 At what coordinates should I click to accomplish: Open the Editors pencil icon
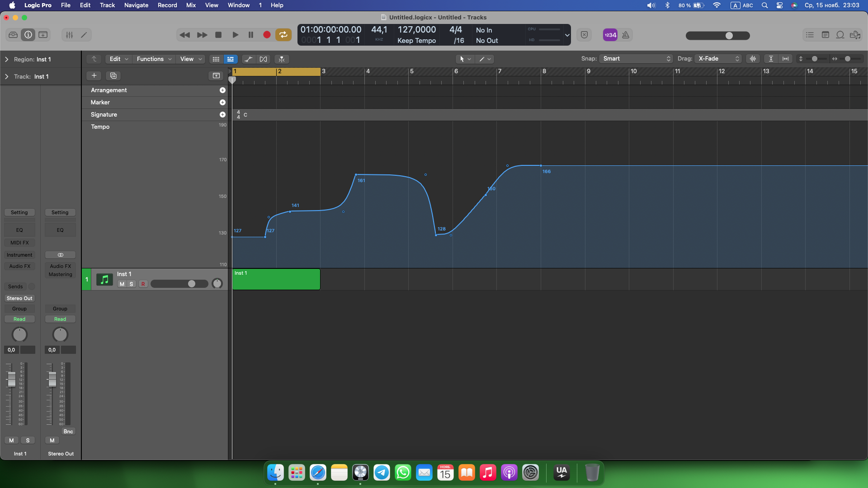tap(84, 35)
